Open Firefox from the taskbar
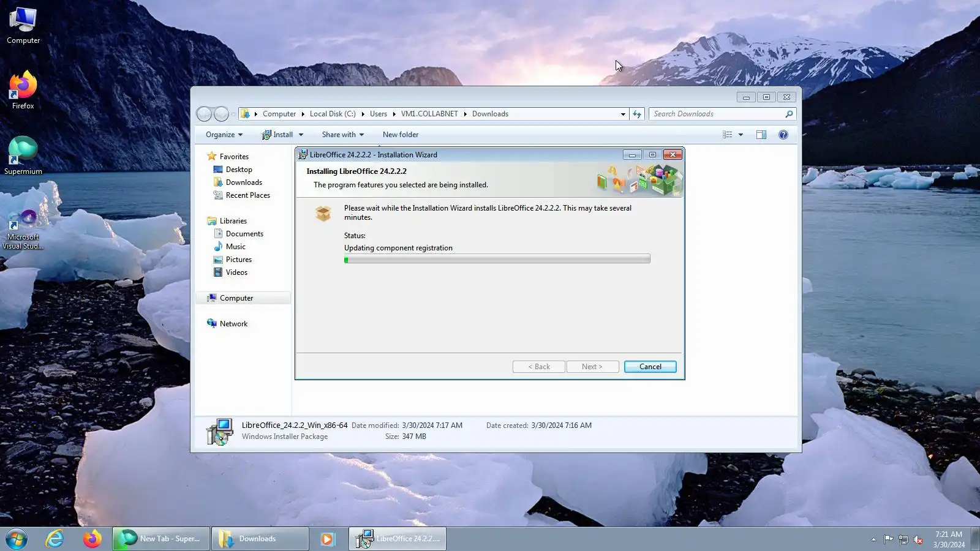The height and width of the screenshot is (551, 980). [x=92, y=539]
